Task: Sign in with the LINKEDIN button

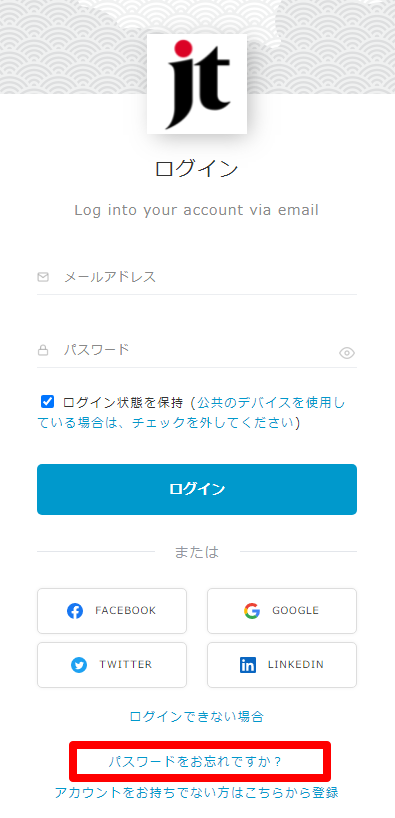Action: pyautogui.click(x=282, y=665)
